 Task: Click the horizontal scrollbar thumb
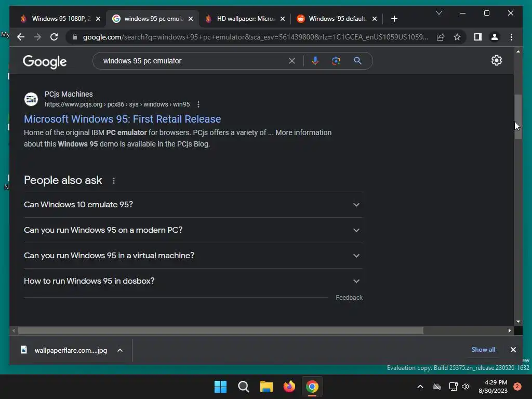[x=220, y=330]
